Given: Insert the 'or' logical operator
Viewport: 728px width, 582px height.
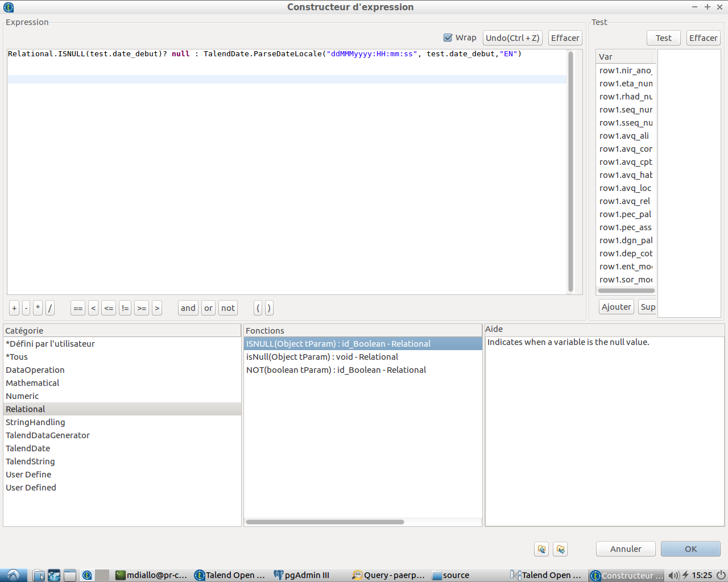Looking at the screenshot, I should coord(209,308).
